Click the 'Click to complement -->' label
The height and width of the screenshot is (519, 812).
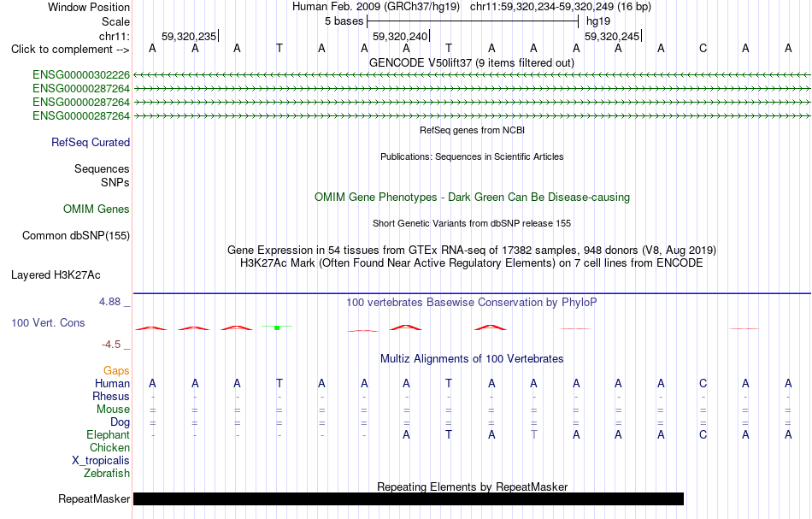pyautogui.click(x=70, y=50)
